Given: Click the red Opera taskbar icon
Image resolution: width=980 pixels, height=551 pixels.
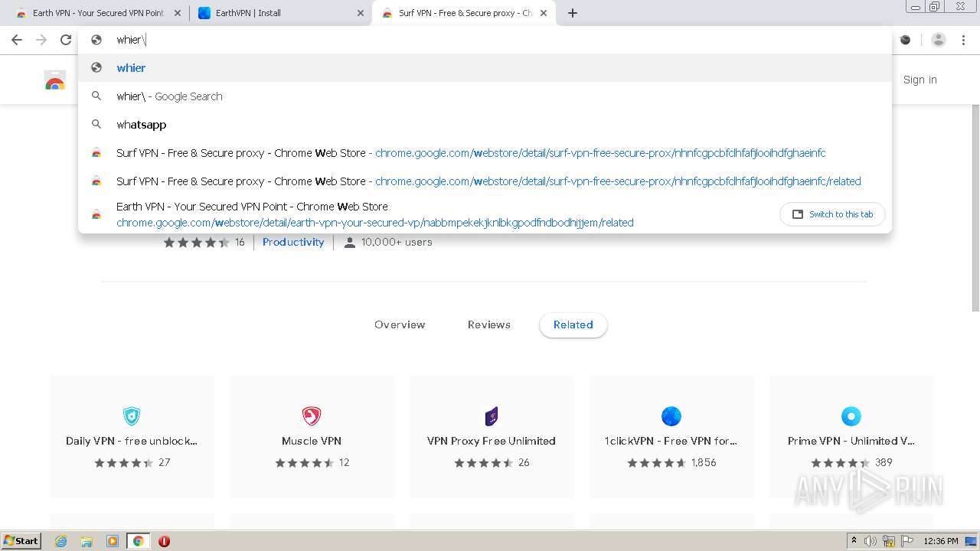Looking at the screenshot, I should [164, 541].
